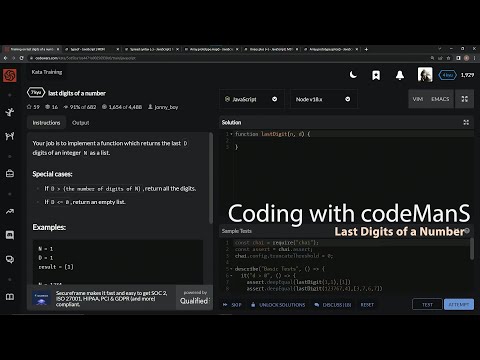Screen dimensions: 480x360
Task: Open the user profile avatar
Action: (x=425, y=75)
